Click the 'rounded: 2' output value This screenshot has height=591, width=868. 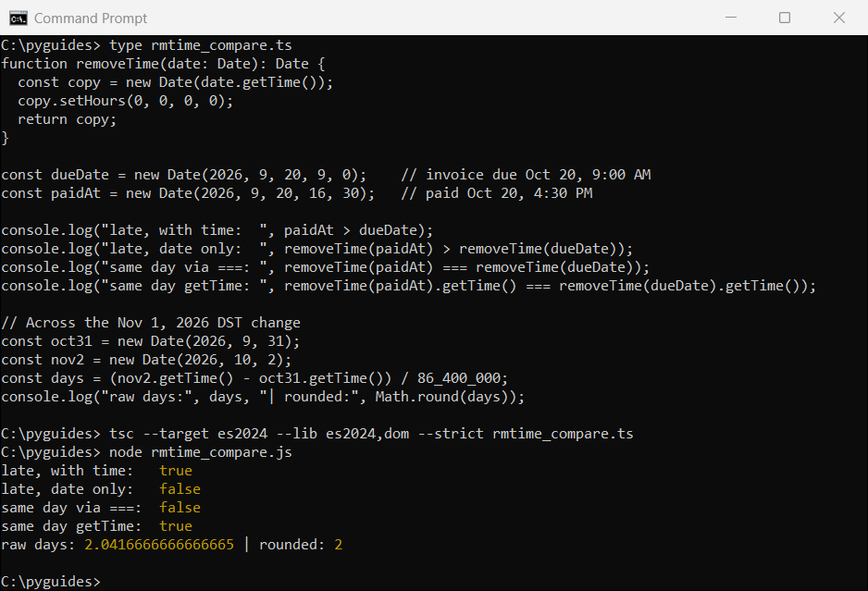point(301,545)
